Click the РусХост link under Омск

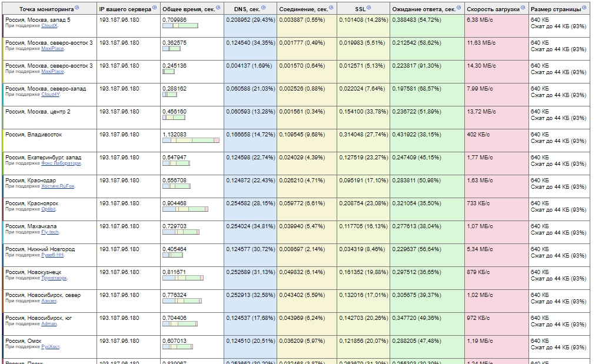(50, 347)
